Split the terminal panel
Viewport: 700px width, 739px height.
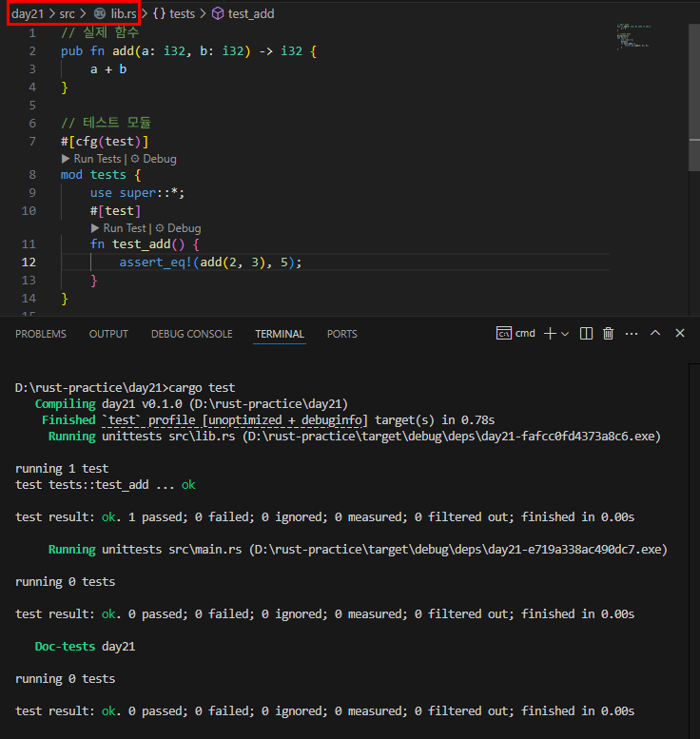click(x=586, y=334)
